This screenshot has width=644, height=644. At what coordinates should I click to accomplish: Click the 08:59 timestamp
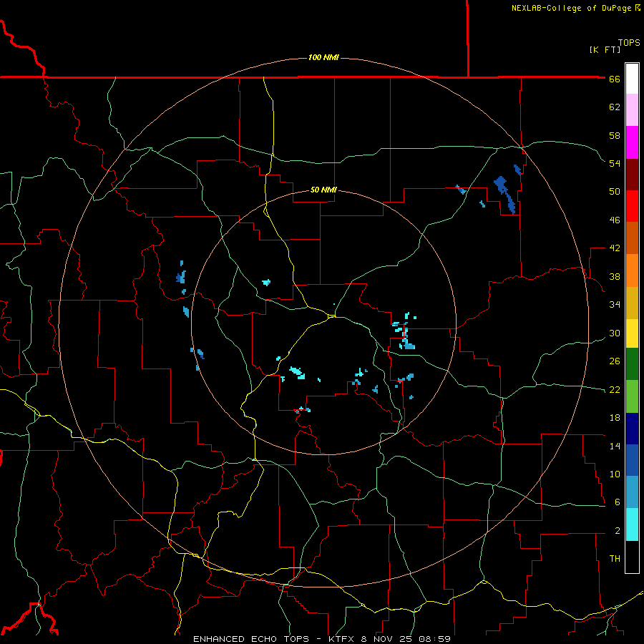pyautogui.click(x=435, y=639)
